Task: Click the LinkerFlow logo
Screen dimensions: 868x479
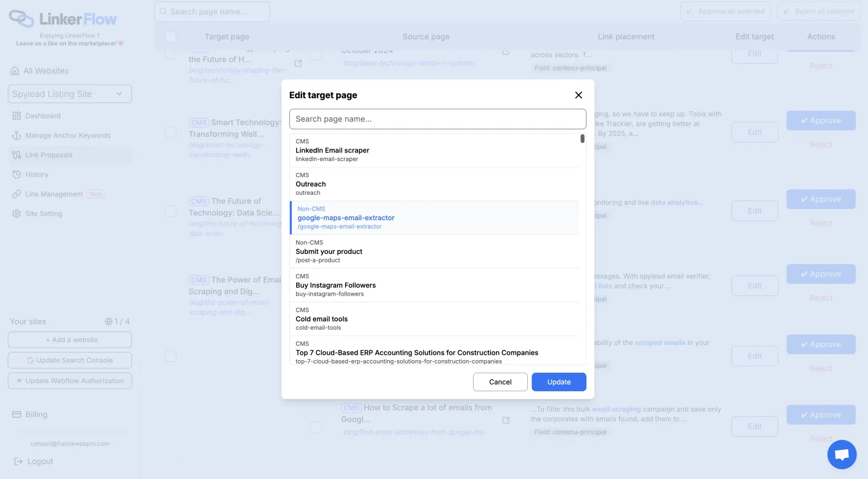Action: pos(63,19)
